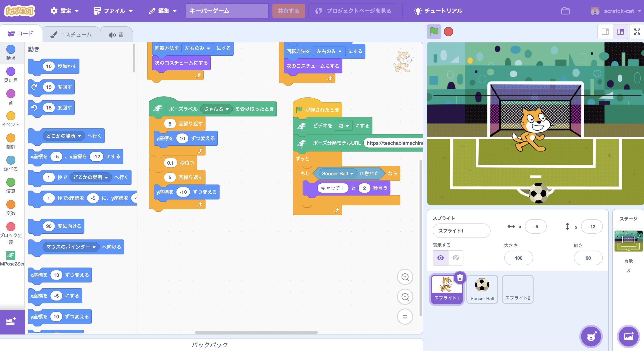Click プロジェクトページを見る button

click(x=353, y=11)
